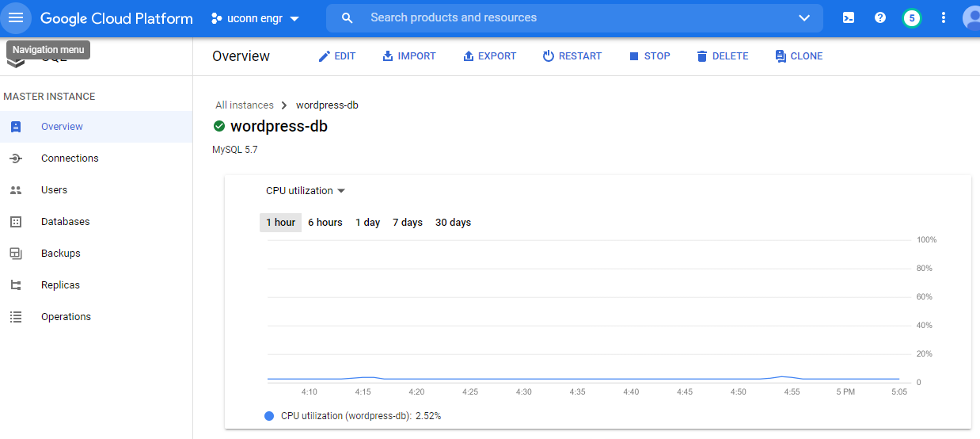
Task: Click the RESTART instance button
Action: (572, 56)
